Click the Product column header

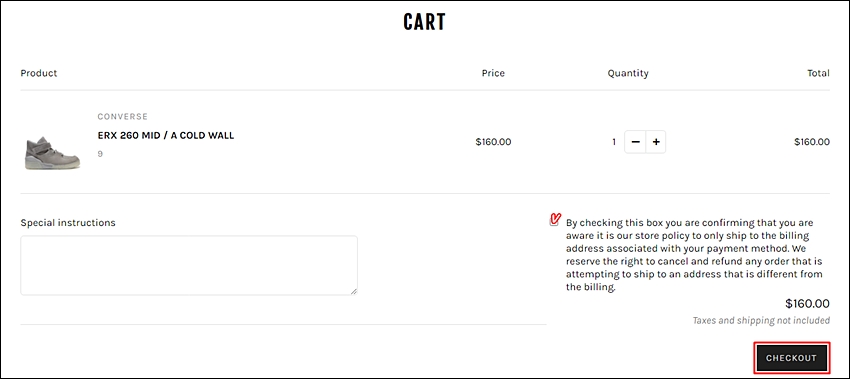pyautogui.click(x=38, y=73)
